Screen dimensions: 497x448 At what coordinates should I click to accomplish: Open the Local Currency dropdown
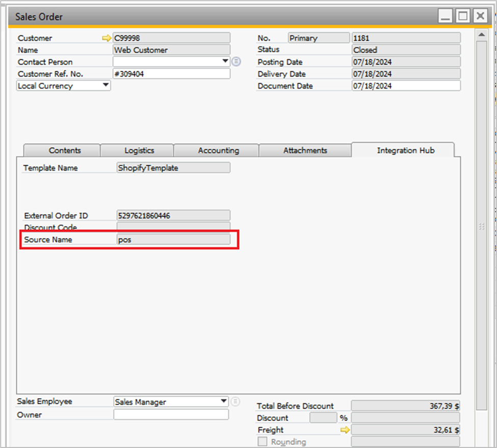(x=106, y=86)
